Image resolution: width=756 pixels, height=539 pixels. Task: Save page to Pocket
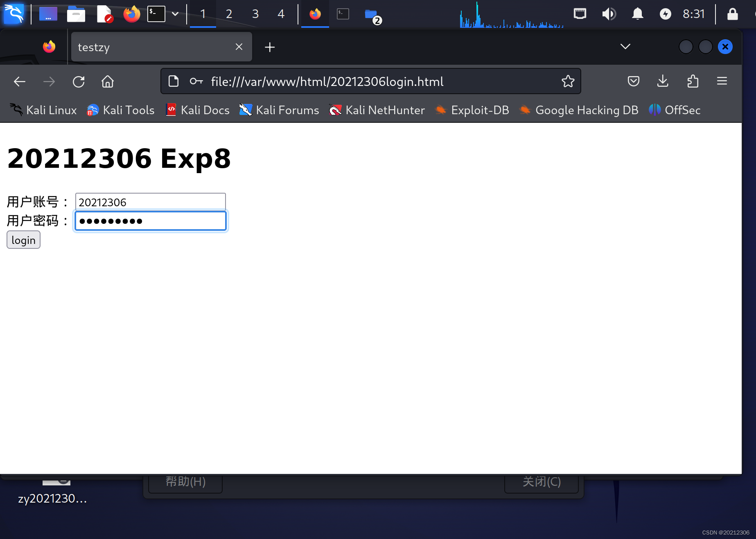(633, 81)
